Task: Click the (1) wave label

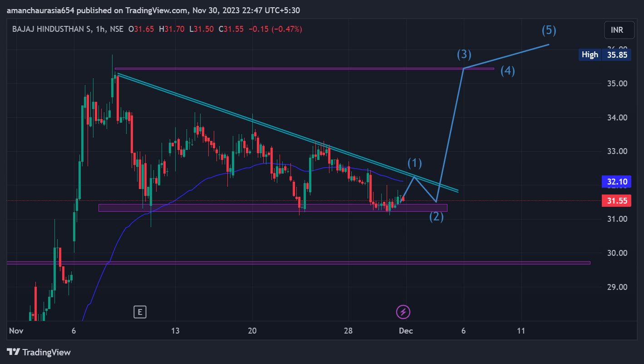Action: (x=414, y=163)
